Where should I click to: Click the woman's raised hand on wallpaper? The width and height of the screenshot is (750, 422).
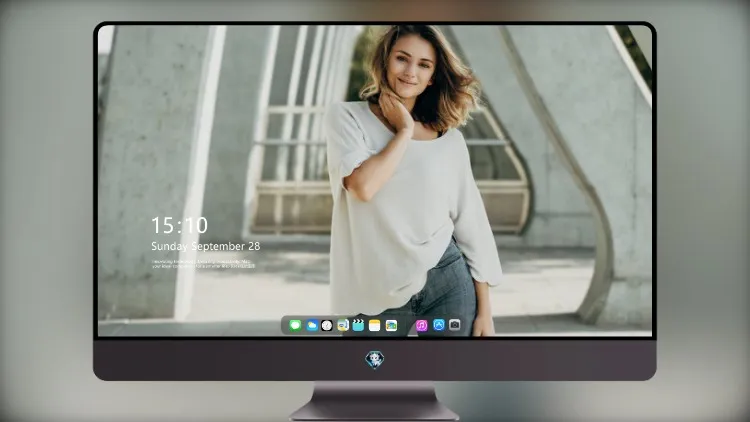point(395,111)
